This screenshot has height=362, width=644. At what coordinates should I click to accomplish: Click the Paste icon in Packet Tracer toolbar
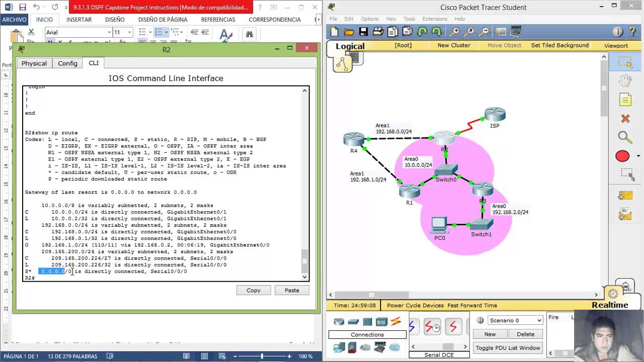[407, 32]
